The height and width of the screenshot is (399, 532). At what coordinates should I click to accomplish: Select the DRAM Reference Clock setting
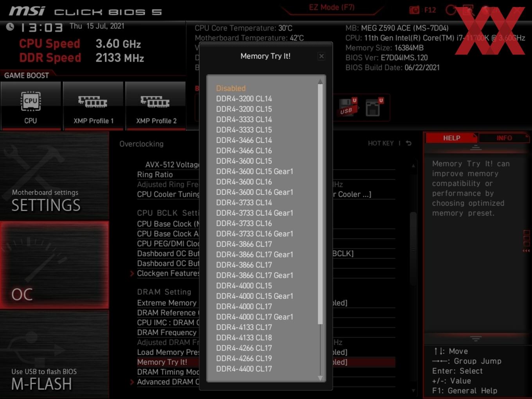(168, 313)
